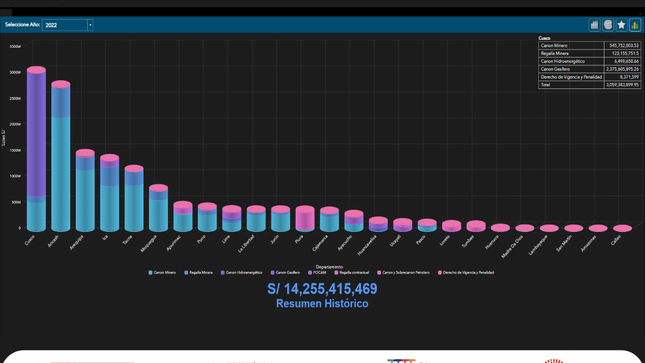Click the S/ 14,255,415,469 total figure
This screenshot has height=363, width=645.
pyautogui.click(x=322, y=289)
